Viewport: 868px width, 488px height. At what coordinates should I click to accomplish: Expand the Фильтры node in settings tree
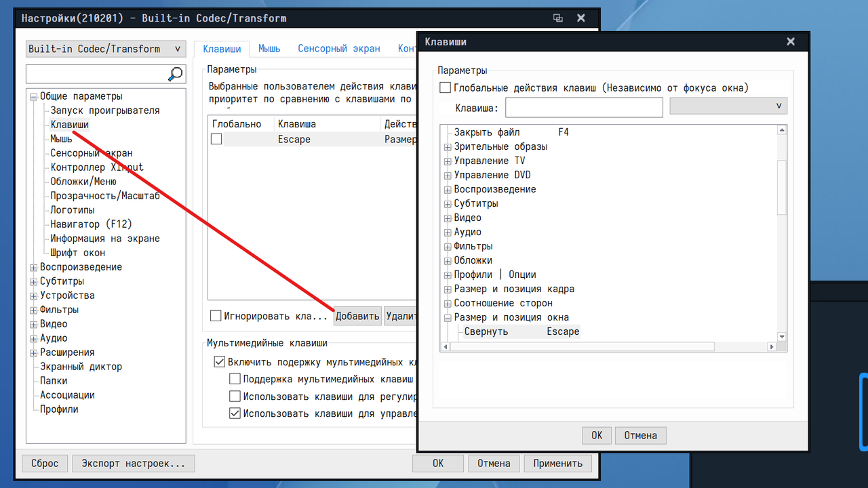(33, 310)
